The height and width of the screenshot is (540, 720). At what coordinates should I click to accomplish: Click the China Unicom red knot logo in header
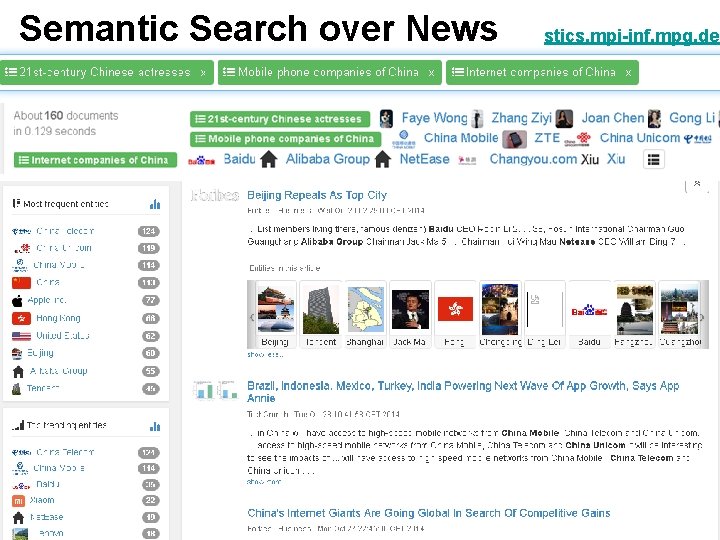[577, 139]
